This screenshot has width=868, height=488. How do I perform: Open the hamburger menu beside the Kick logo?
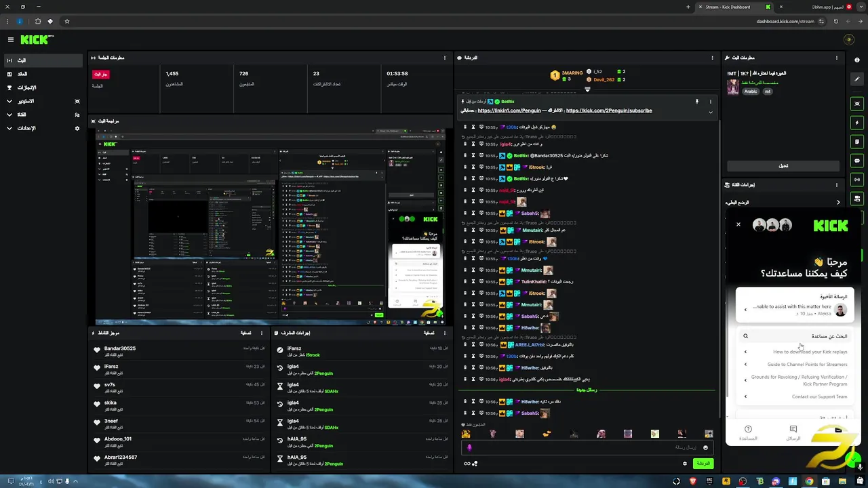[10, 40]
